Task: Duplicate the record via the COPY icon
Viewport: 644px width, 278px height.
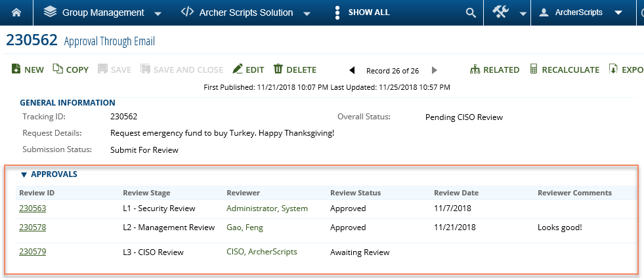Action: coord(58,69)
